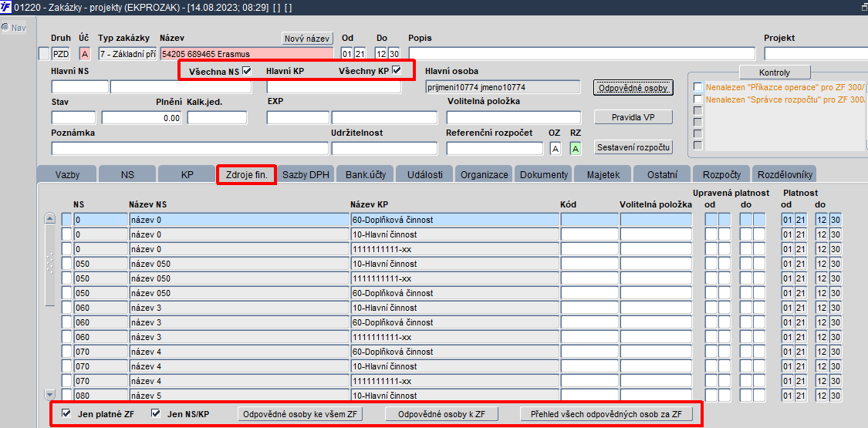Tick the row checkbox for název 0 60-Doplňková činnost
Image resolution: width=868 pixels, height=428 pixels.
(x=67, y=220)
